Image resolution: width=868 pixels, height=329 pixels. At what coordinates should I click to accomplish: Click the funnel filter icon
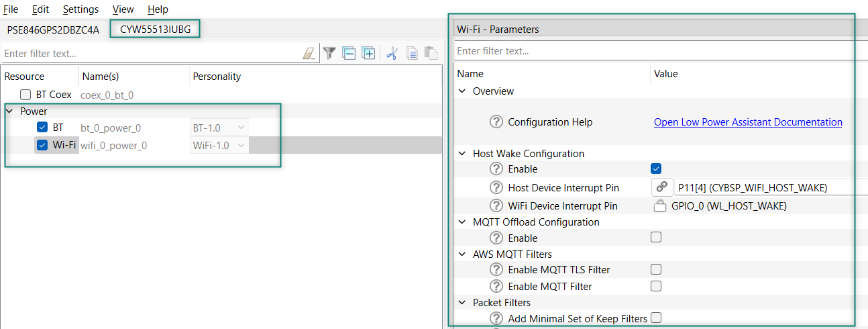pyautogui.click(x=329, y=54)
